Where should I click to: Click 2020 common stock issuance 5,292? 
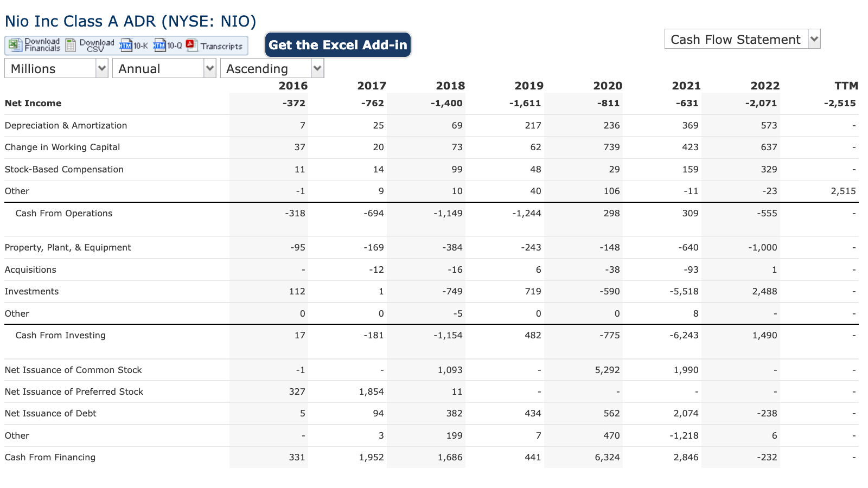click(607, 370)
